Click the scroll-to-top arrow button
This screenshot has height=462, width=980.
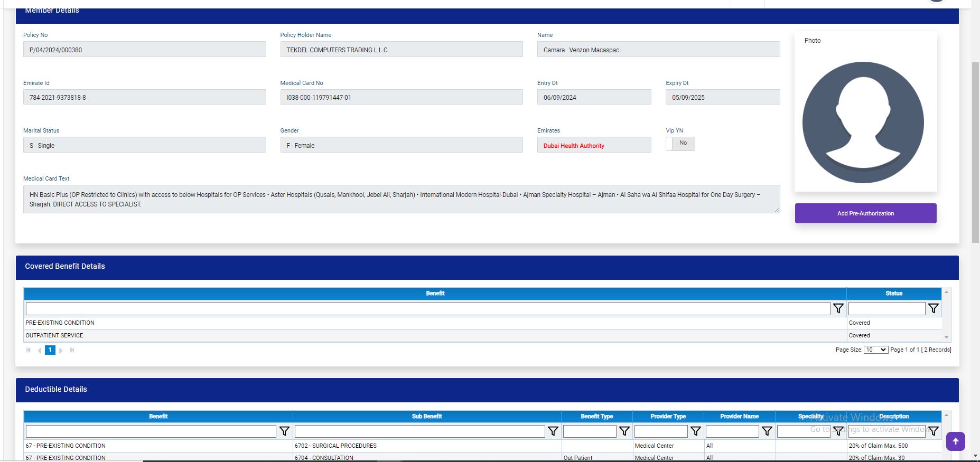(x=955, y=441)
